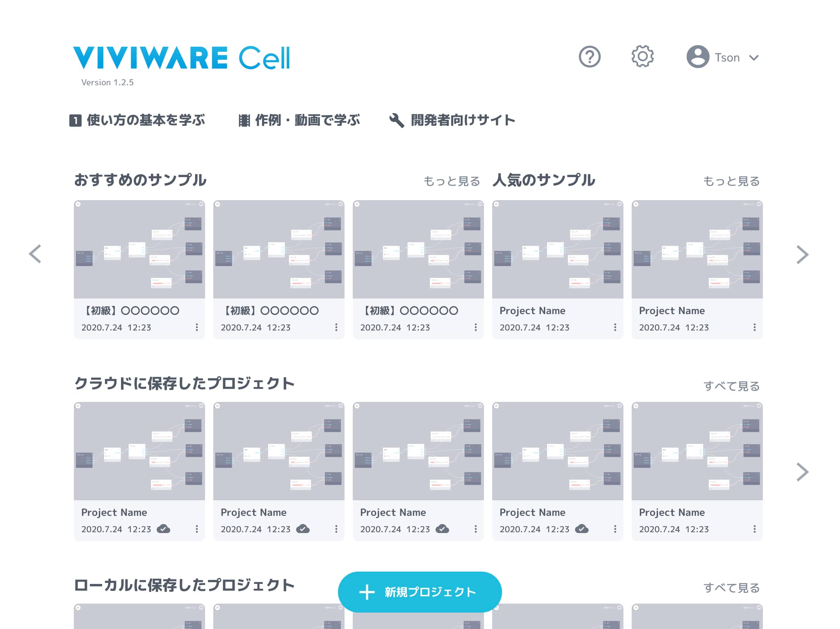Click cloud-synced icon on second cloud project
Image resolution: width=840 pixels, height=629 pixels.
pos(303,529)
